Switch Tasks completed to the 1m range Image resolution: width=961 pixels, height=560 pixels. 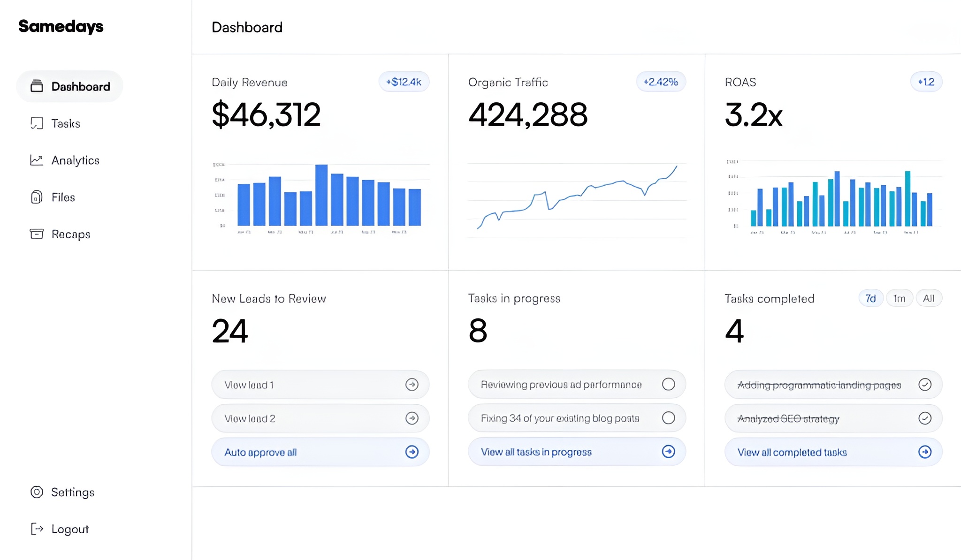tap(899, 298)
